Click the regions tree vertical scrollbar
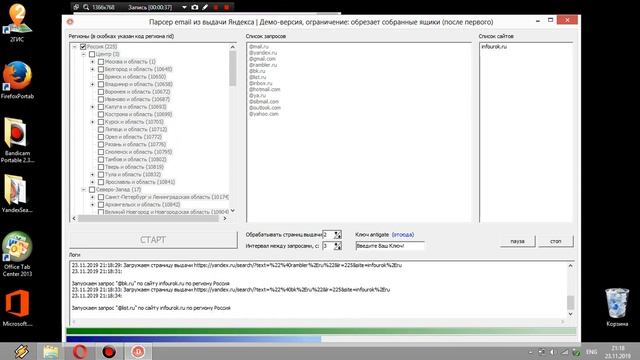640x360 pixels. tap(233, 129)
